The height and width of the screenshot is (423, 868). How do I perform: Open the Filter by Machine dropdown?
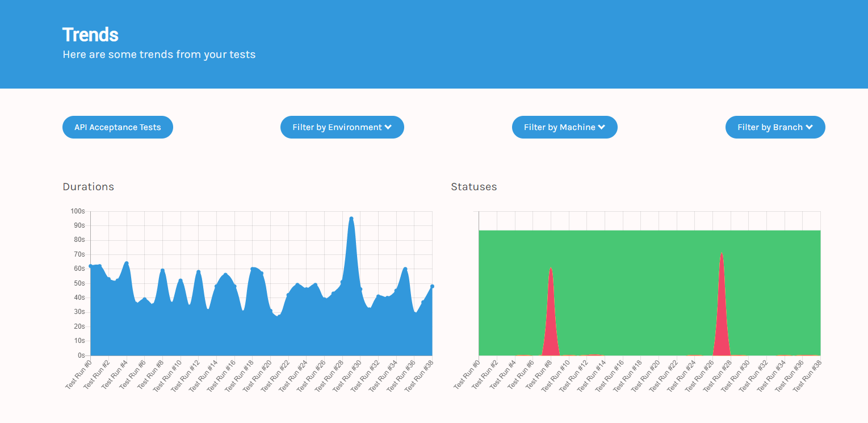pos(565,127)
